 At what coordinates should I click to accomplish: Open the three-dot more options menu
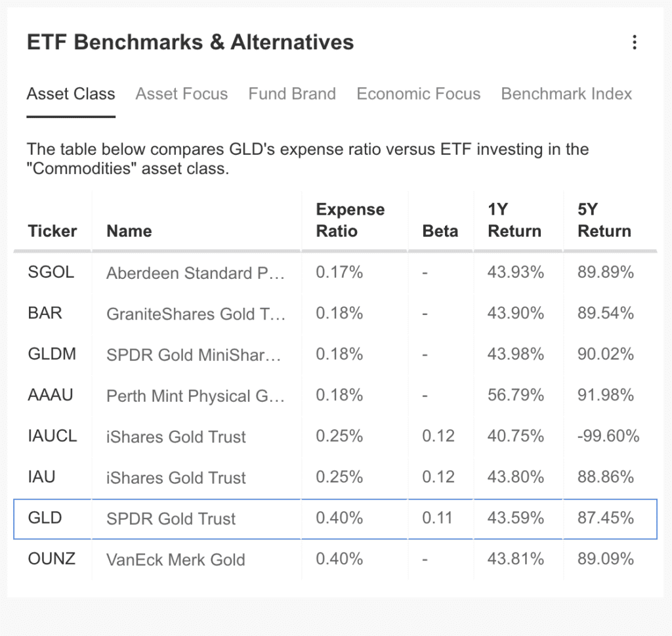pyautogui.click(x=634, y=43)
